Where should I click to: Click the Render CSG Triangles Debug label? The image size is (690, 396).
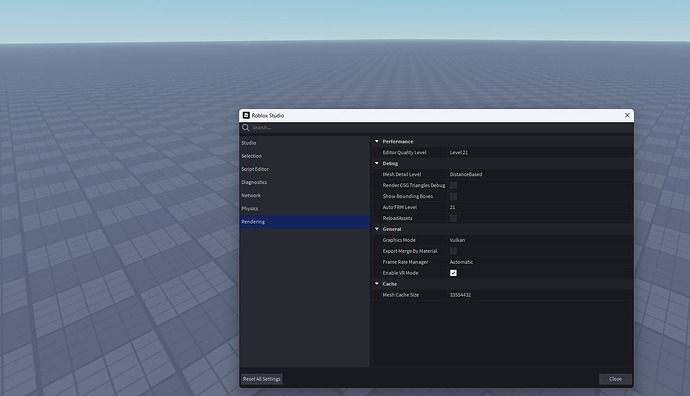[414, 185]
